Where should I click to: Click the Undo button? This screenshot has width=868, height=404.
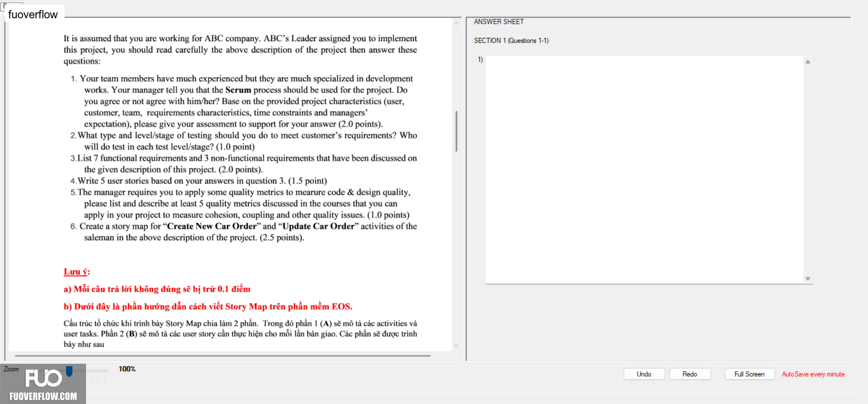[x=644, y=374]
